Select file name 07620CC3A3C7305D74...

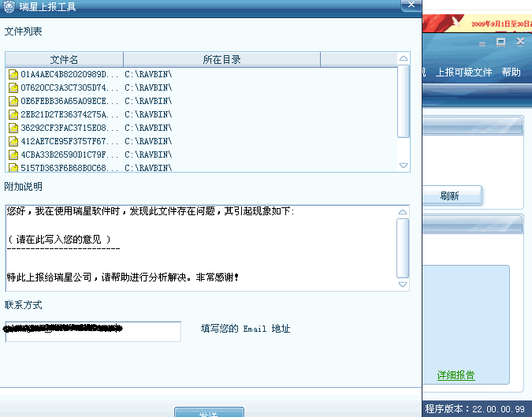pyautogui.click(x=69, y=87)
